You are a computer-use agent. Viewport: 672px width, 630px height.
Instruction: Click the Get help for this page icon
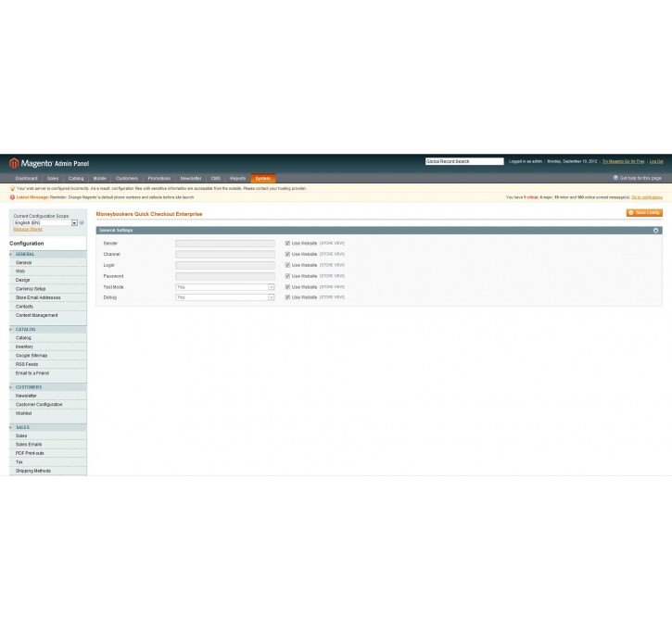click(x=615, y=178)
